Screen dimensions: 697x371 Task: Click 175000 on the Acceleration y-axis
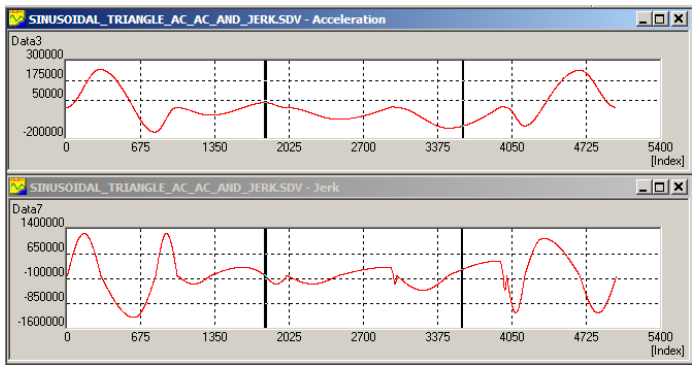44,74
